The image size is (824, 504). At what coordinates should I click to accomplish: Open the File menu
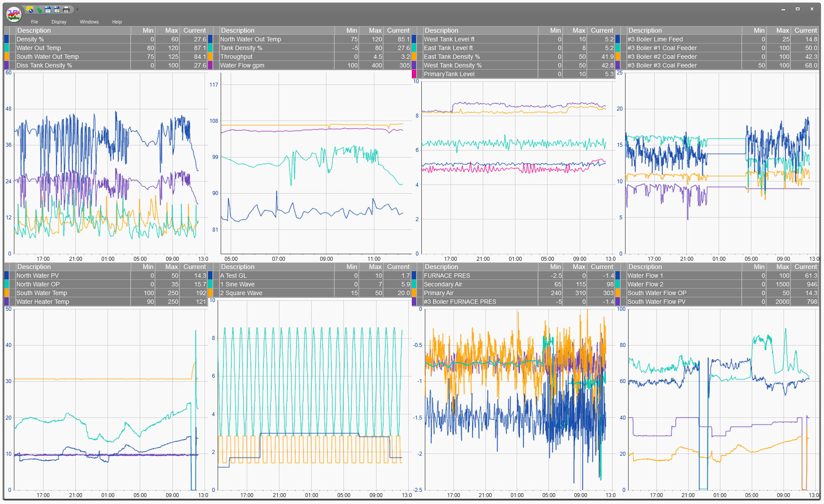[x=34, y=22]
